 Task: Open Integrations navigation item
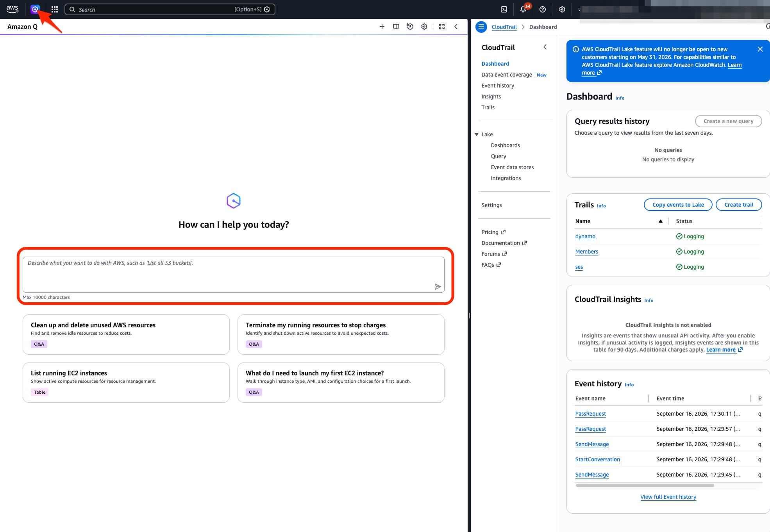[x=506, y=178]
